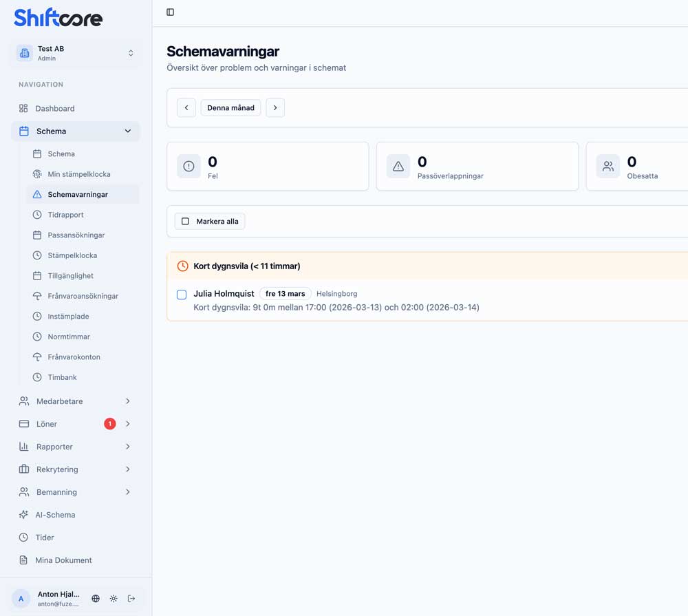
Task: Open the Tider link
Action: (x=76, y=538)
